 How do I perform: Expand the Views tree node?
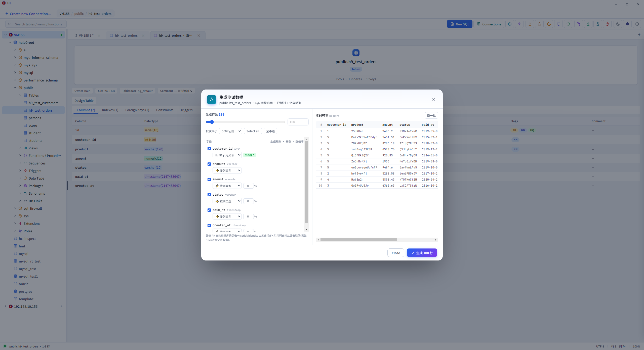click(20, 148)
